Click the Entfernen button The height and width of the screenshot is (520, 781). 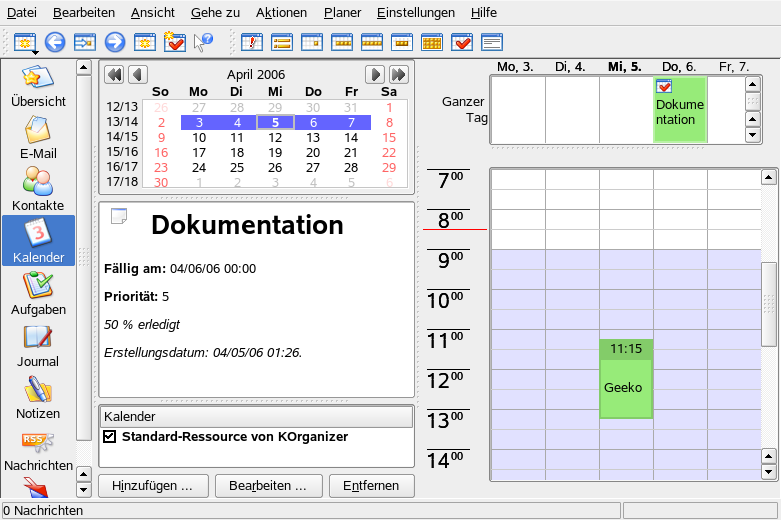(371, 486)
